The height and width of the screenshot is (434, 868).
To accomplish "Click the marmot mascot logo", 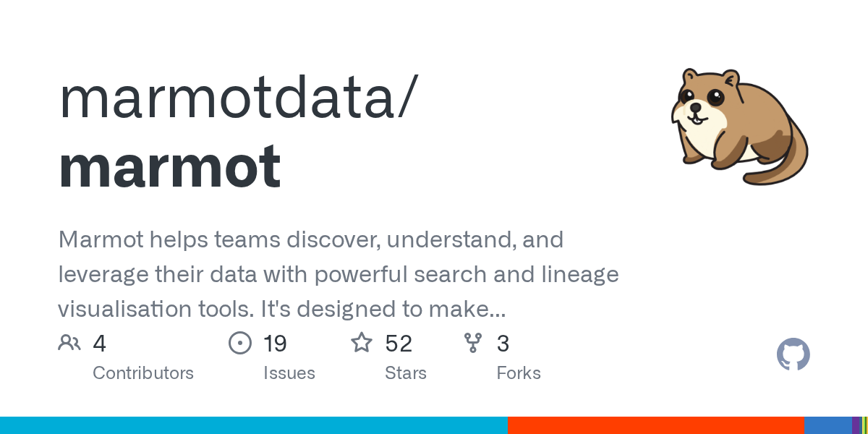I will tap(738, 127).
